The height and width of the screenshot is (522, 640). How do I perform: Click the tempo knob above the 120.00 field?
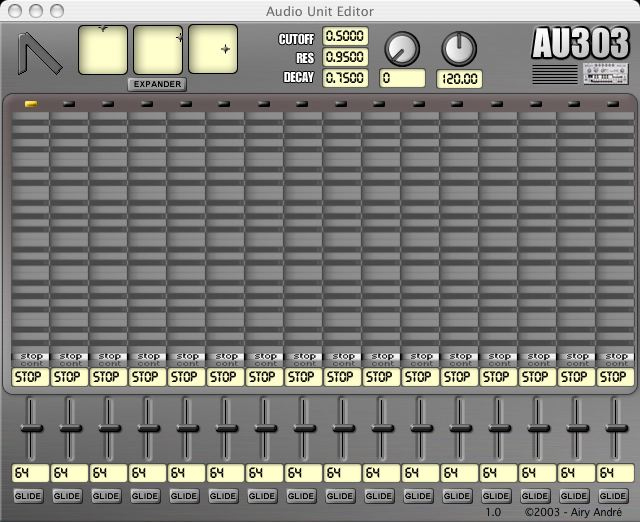[x=459, y=49]
